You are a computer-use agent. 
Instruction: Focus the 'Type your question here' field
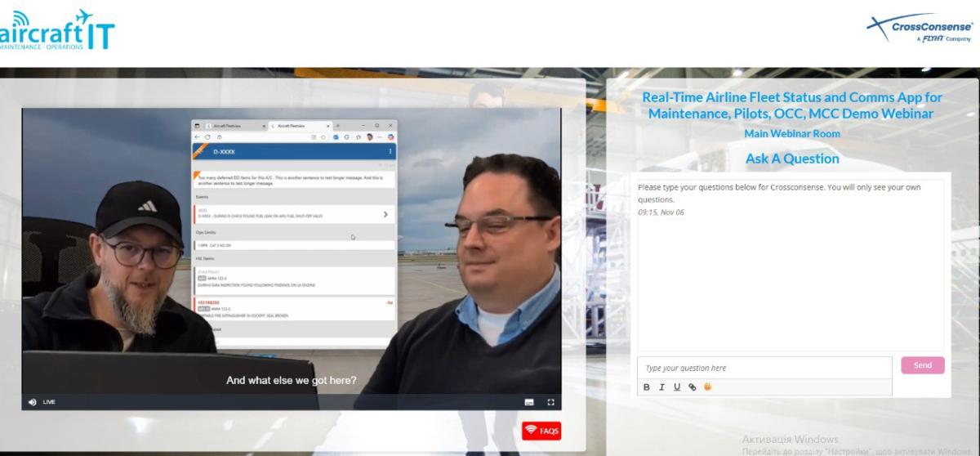click(764, 368)
